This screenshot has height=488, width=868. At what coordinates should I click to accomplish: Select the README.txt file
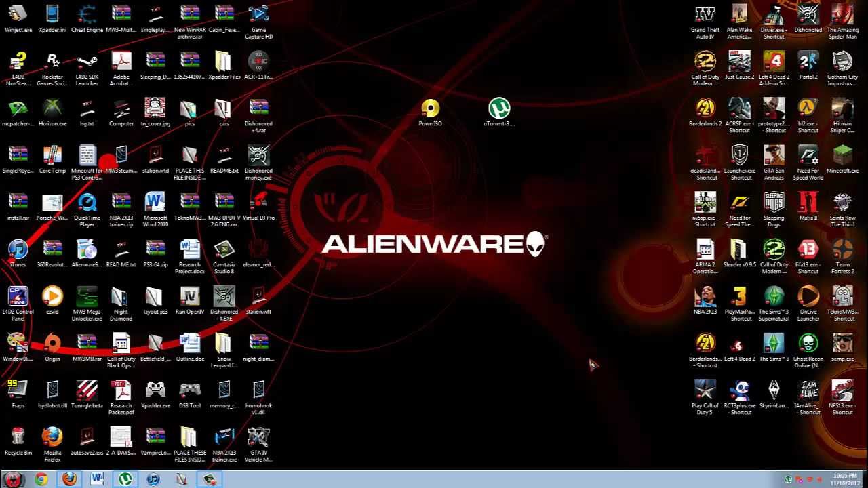click(x=224, y=159)
